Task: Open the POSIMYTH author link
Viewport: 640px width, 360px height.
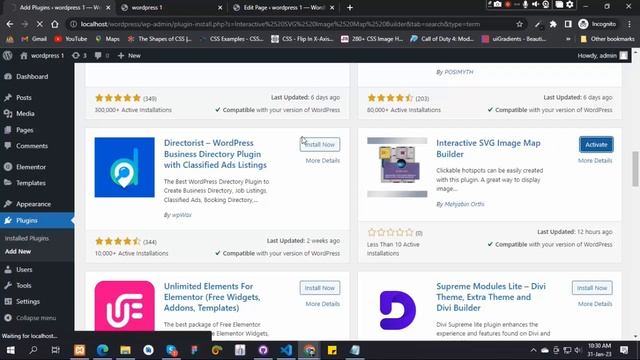Action: (x=459, y=72)
